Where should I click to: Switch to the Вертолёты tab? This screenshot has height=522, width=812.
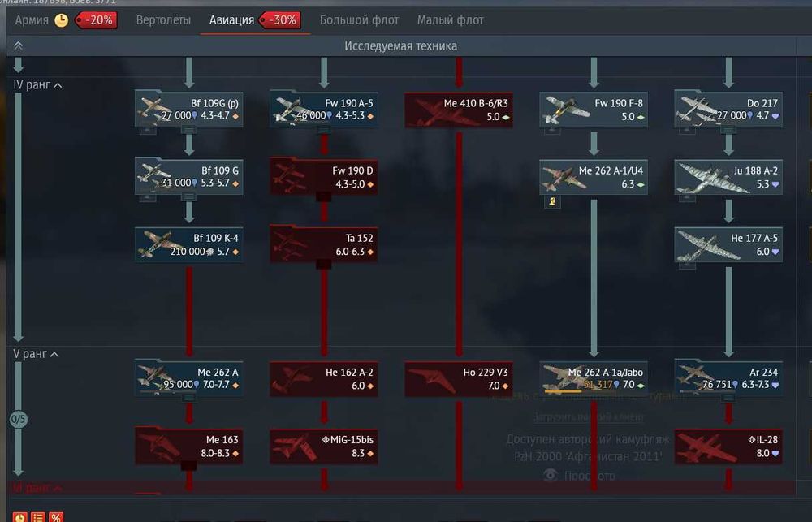click(x=163, y=20)
